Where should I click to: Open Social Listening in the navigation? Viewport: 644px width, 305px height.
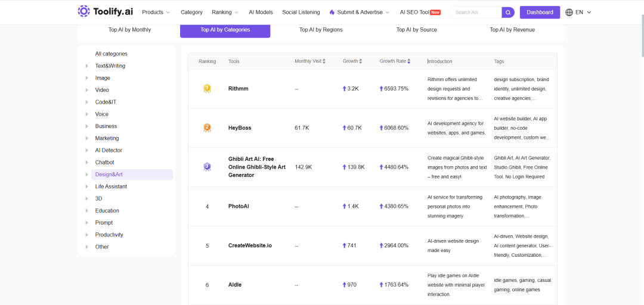point(301,13)
